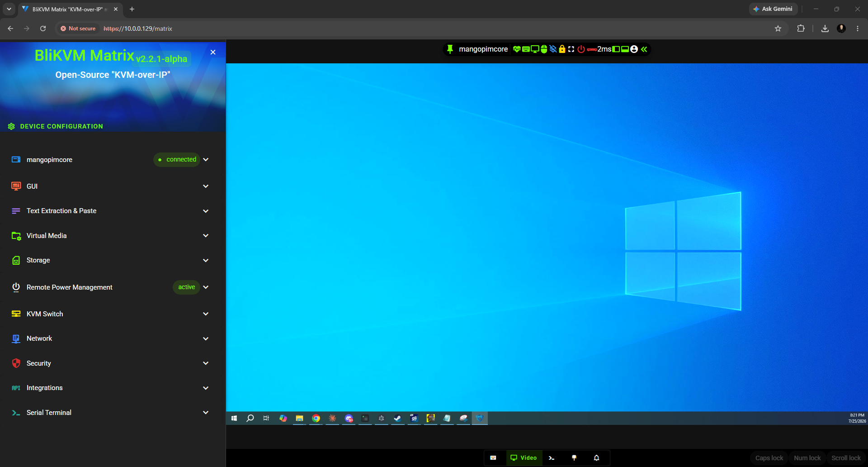This screenshot has height=467, width=868.
Task: Click the browser address bar URL
Action: [x=138, y=29]
